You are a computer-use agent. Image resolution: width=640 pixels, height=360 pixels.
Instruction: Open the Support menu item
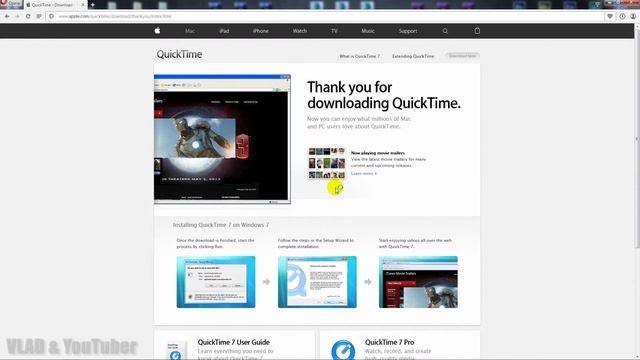408,31
